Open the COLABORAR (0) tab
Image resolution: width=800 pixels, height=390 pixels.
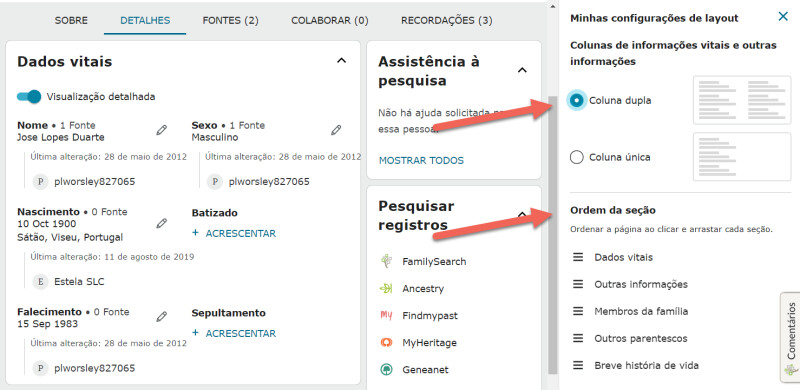pyautogui.click(x=330, y=21)
